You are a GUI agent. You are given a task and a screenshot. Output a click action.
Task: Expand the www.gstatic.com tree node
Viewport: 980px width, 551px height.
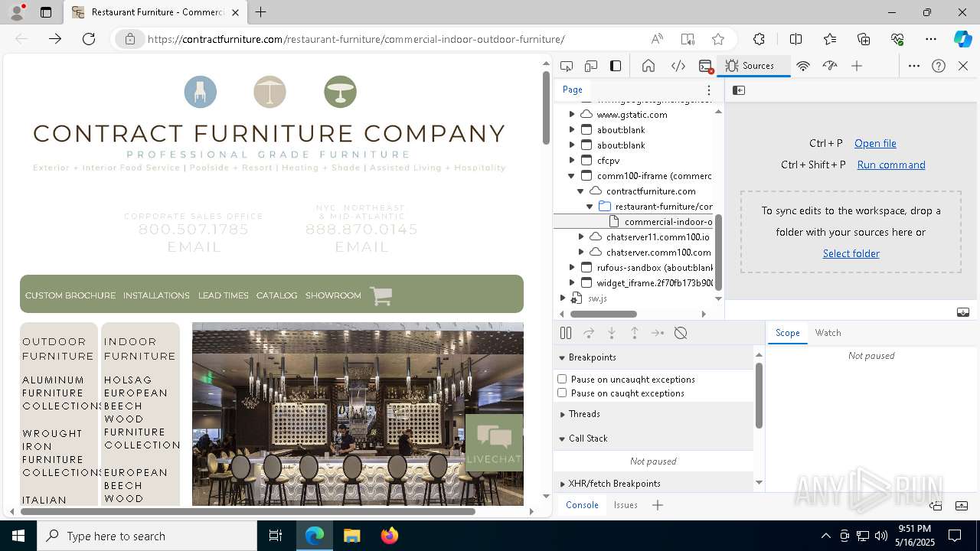(x=572, y=114)
